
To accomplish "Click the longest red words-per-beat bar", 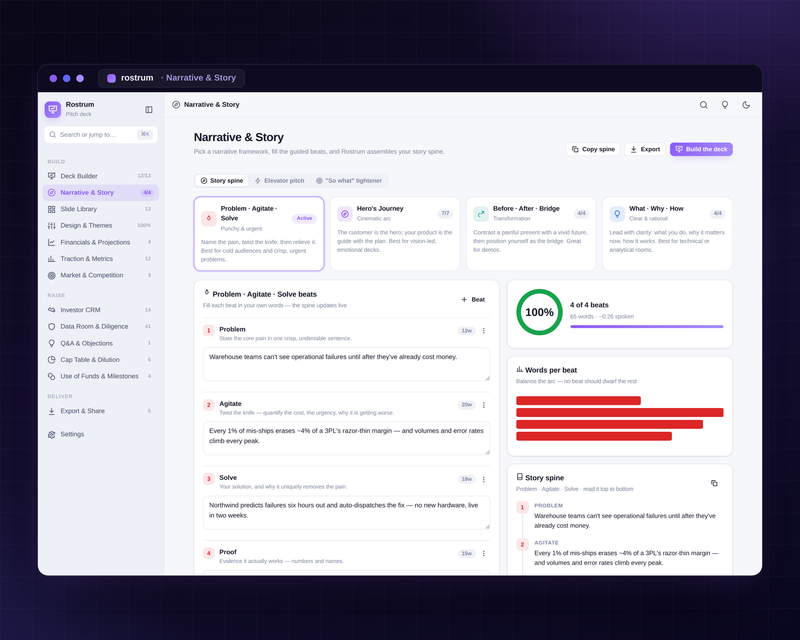I will coord(619,412).
